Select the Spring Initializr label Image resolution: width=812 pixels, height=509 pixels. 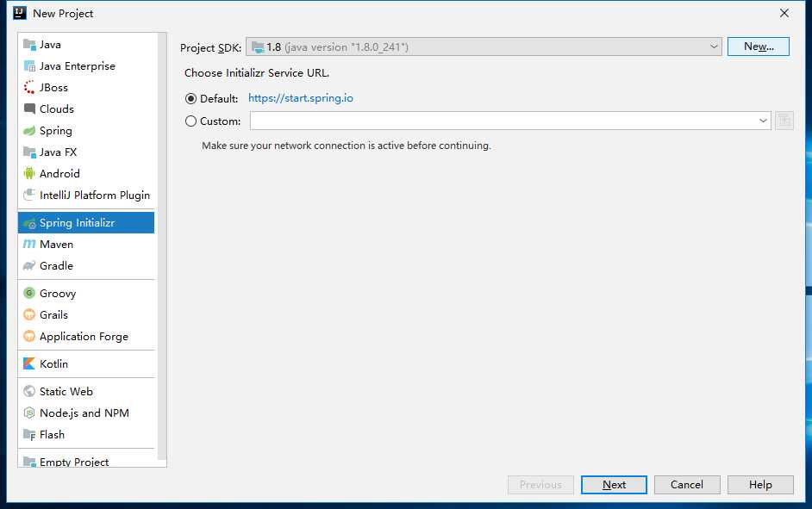click(x=78, y=223)
